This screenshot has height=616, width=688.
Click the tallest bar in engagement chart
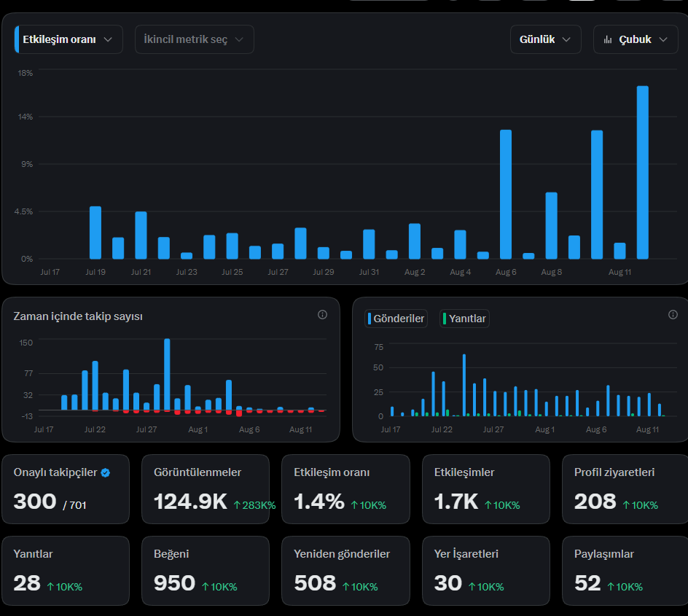pyautogui.click(x=642, y=173)
